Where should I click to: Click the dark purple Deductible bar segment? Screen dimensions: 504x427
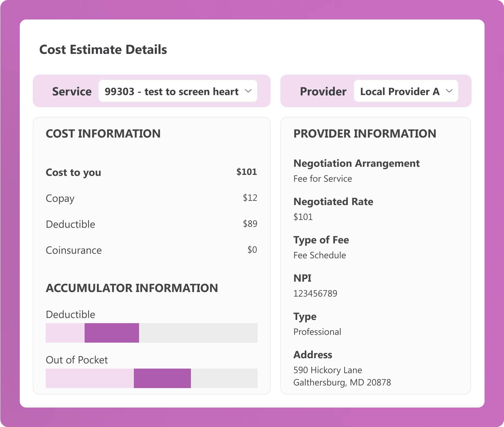(112, 333)
